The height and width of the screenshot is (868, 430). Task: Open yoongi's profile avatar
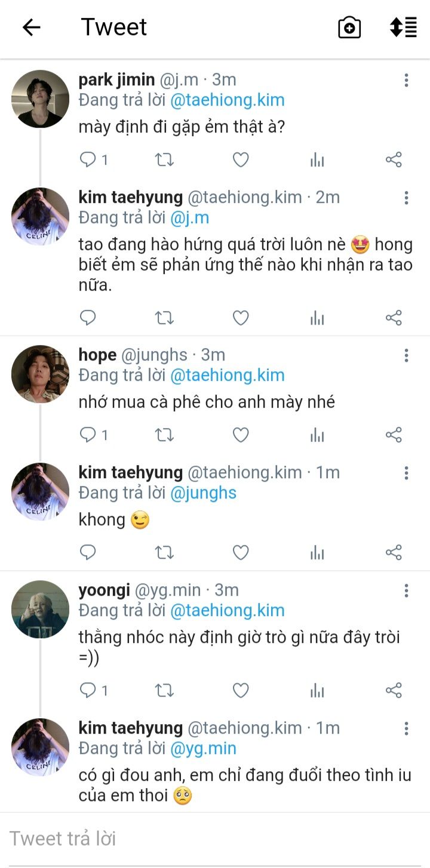(x=41, y=609)
